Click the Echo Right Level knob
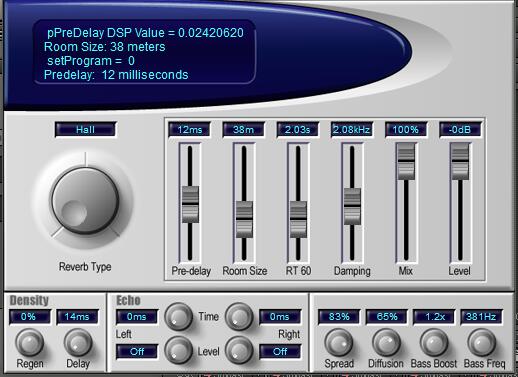 pyautogui.click(x=239, y=350)
